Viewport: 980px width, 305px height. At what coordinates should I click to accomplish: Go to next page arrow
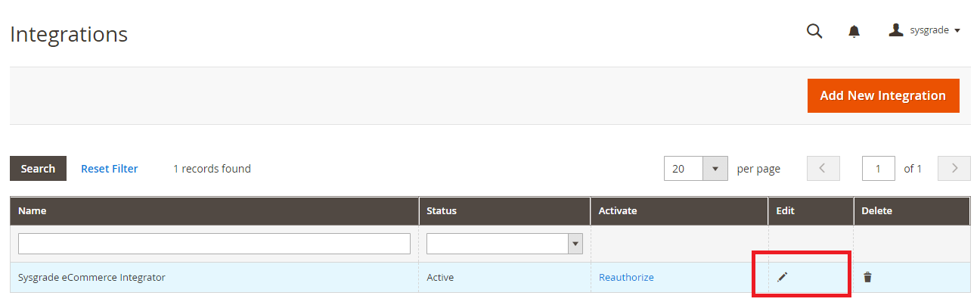(x=954, y=169)
